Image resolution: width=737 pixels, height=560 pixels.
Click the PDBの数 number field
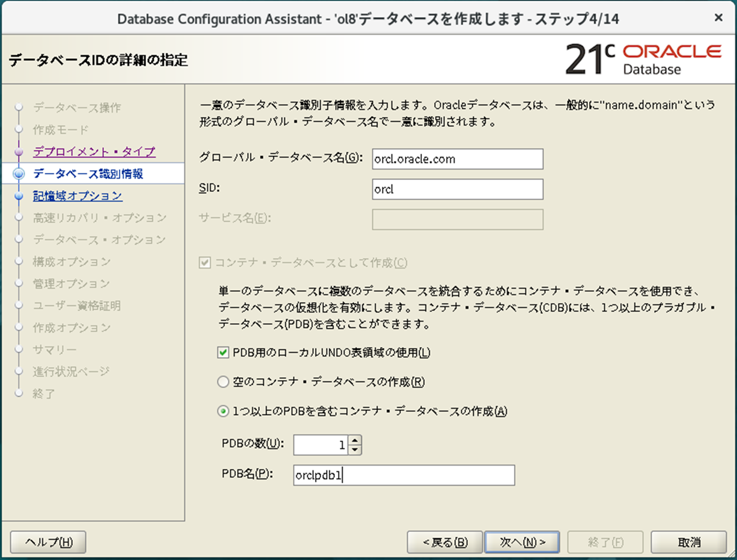pos(321,445)
